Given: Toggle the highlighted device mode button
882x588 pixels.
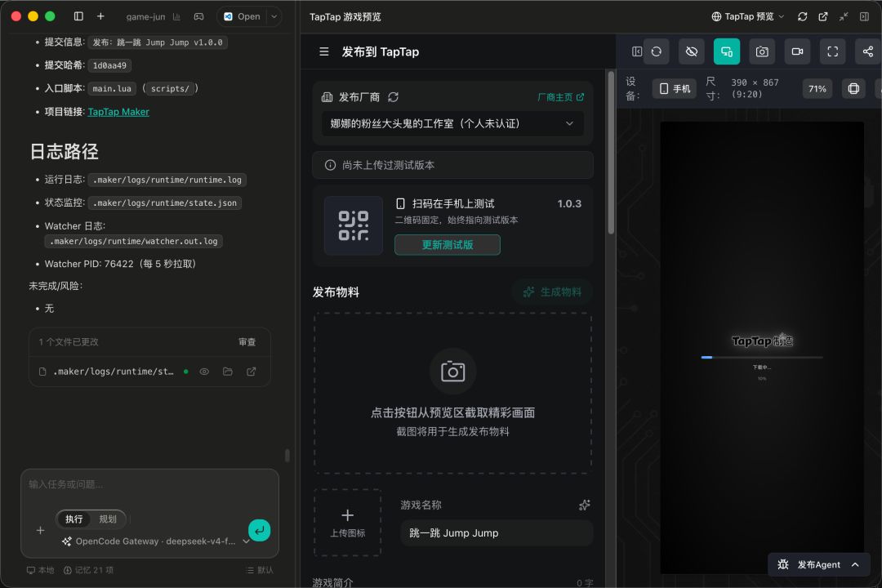Looking at the screenshot, I should point(727,51).
